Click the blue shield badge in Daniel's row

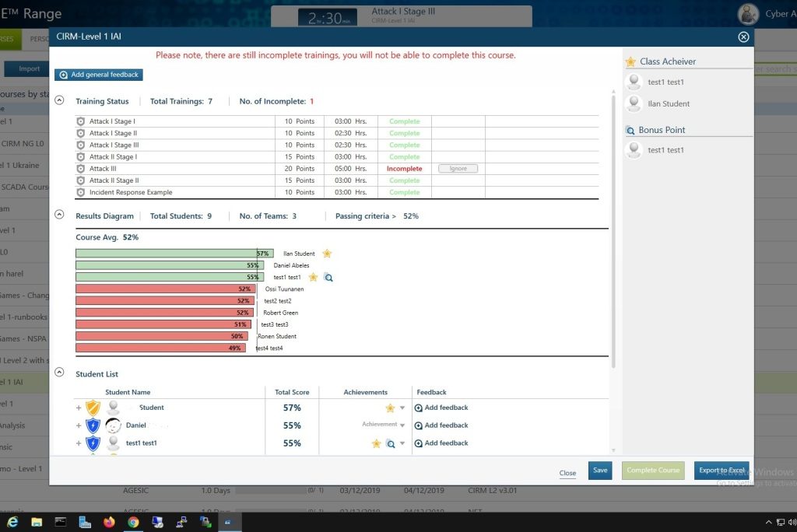coord(93,425)
